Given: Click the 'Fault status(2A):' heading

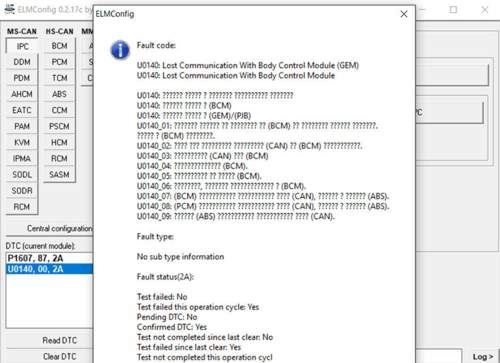Looking at the screenshot, I should click(x=165, y=277).
